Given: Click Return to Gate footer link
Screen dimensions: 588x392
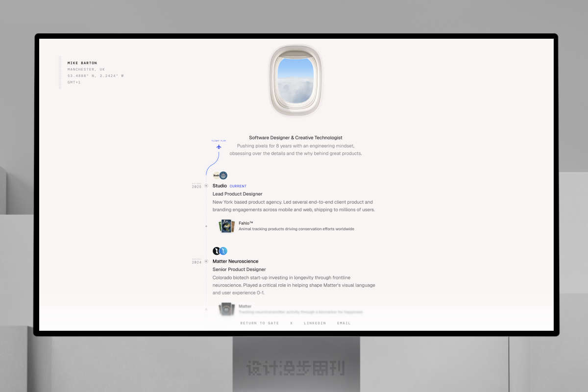Looking at the screenshot, I should pos(260,323).
